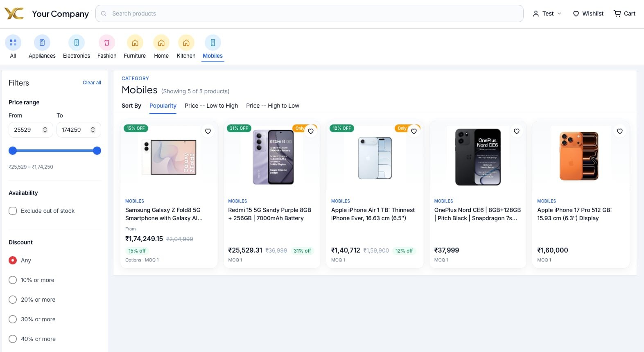Enable Exclude out of stock checkbox
This screenshot has width=644, height=352.
13,211
